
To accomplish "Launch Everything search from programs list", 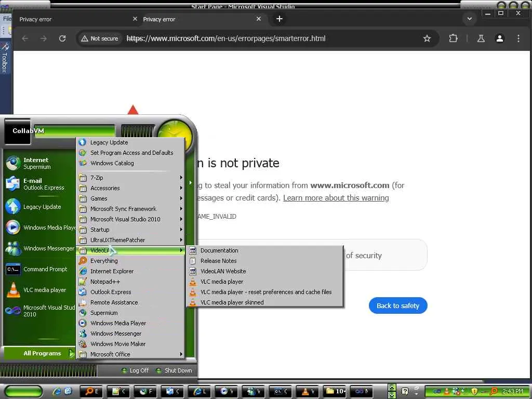I will (130, 261).
